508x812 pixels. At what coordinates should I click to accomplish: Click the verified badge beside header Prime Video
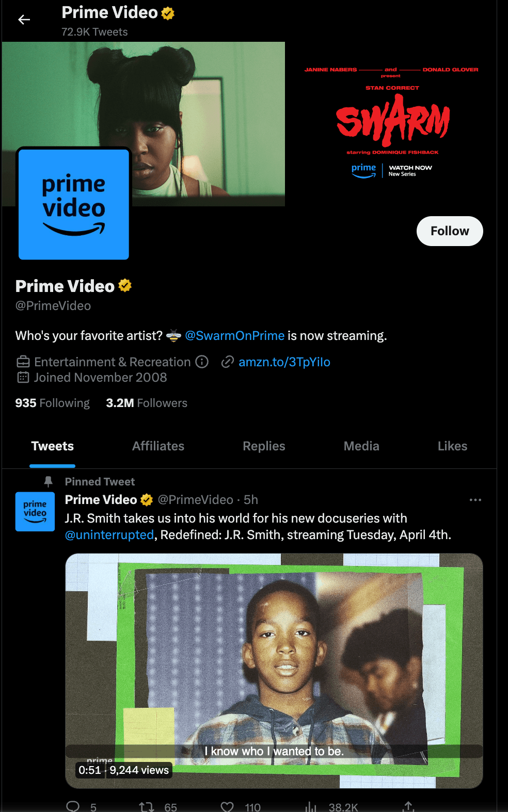pos(168,13)
